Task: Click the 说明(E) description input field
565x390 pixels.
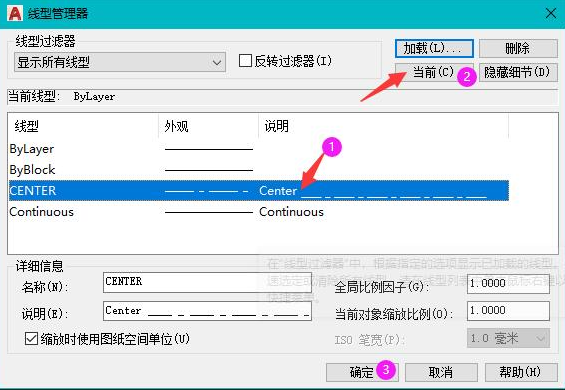Action: tap(207, 311)
